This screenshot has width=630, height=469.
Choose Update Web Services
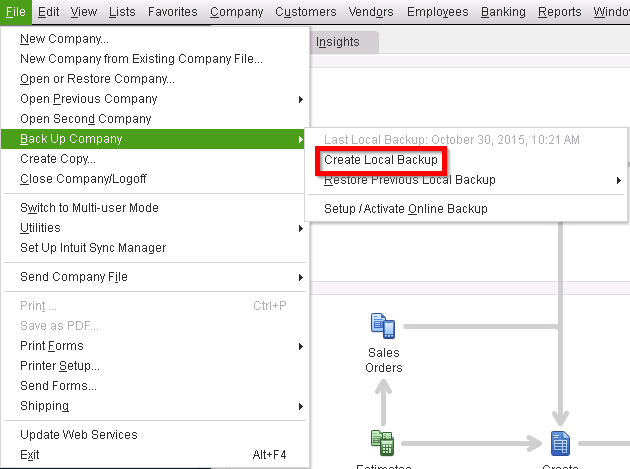(x=155, y=435)
